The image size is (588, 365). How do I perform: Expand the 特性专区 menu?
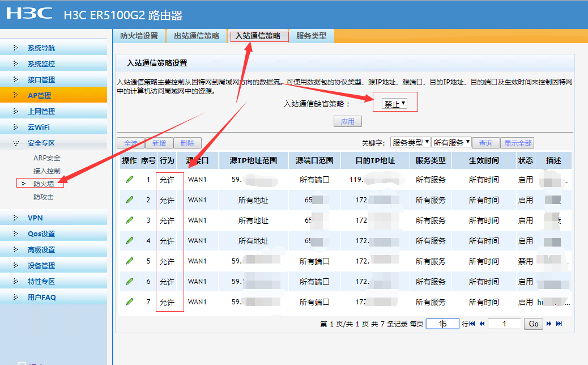point(53,281)
